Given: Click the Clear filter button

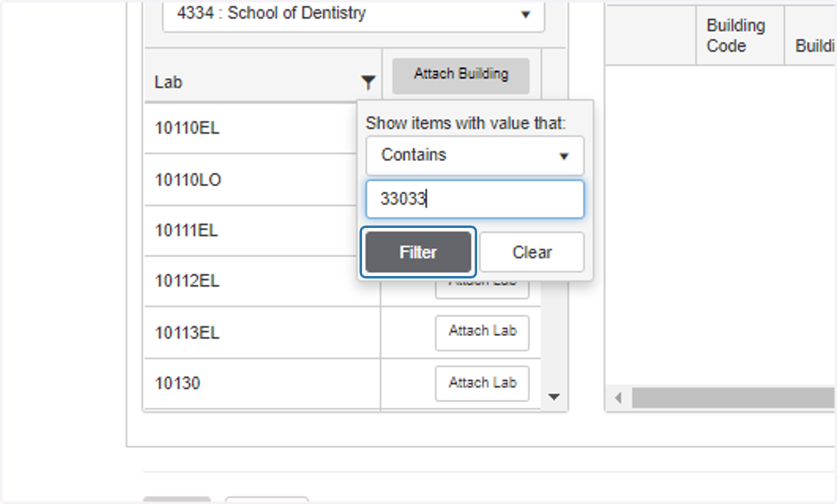Looking at the screenshot, I should (532, 252).
